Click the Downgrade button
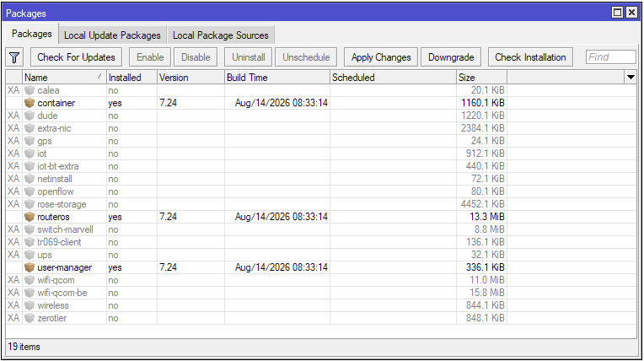The width and height of the screenshot is (644, 361). coord(451,57)
